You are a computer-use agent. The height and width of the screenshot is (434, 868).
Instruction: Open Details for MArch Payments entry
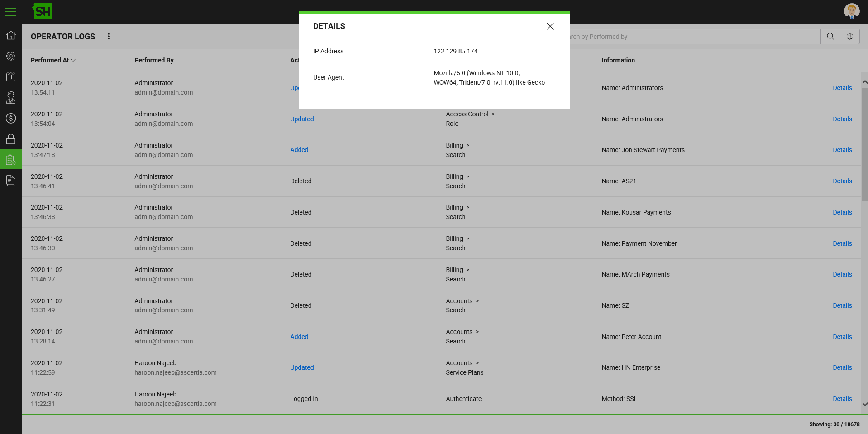click(842, 274)
